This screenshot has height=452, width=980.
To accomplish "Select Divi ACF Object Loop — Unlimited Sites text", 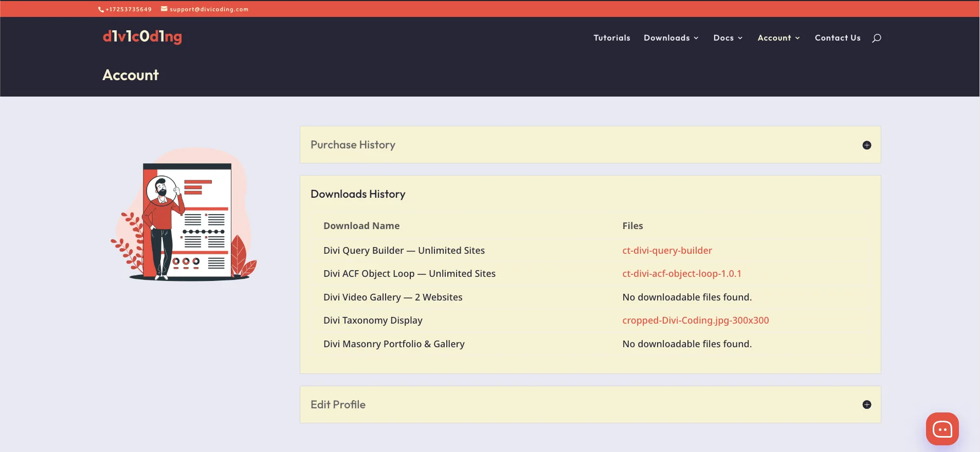I will tap(409, 274).
